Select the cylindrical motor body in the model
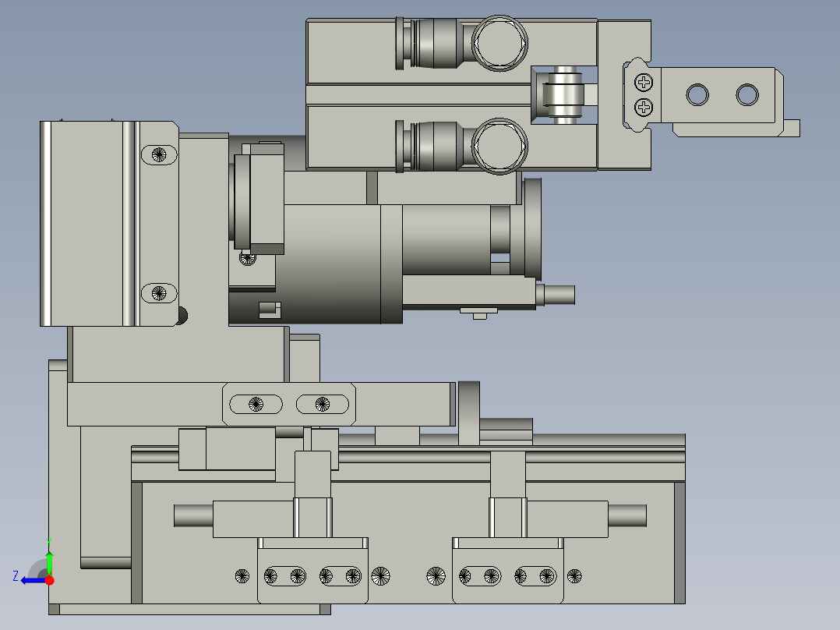Image resolution: width=840 pixels, height=630 pixels. tap(332, 264)
